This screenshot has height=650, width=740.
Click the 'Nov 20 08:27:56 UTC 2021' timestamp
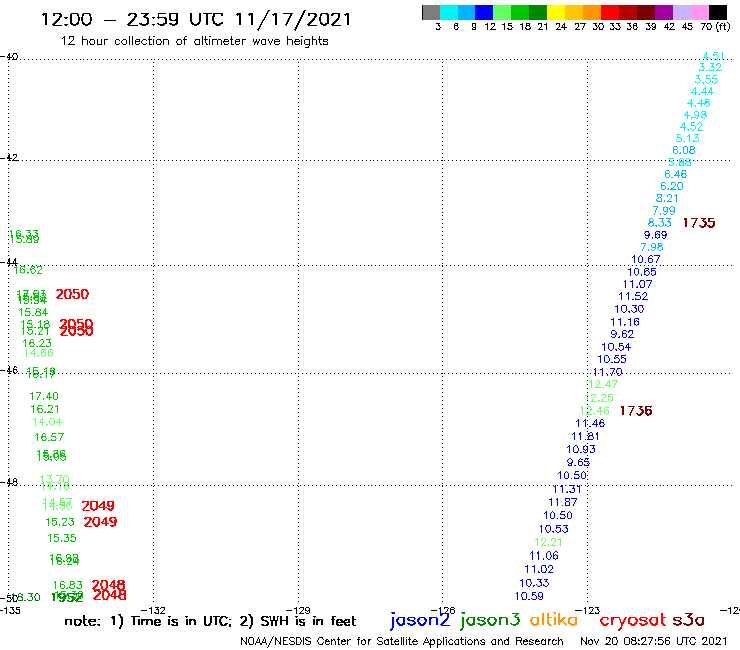654,641
